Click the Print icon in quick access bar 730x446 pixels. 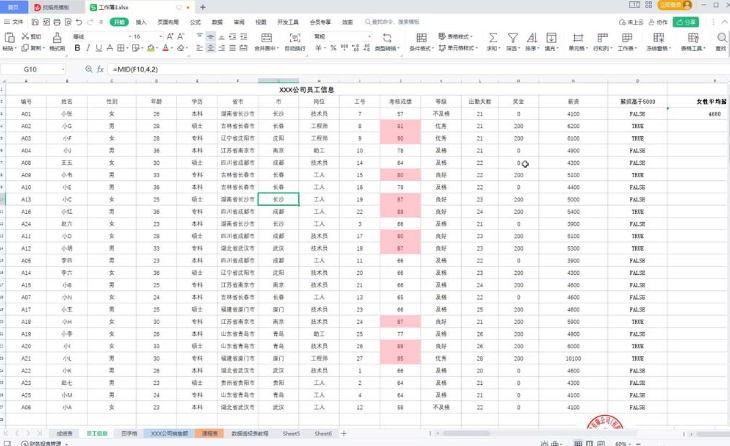coord(57,22)
